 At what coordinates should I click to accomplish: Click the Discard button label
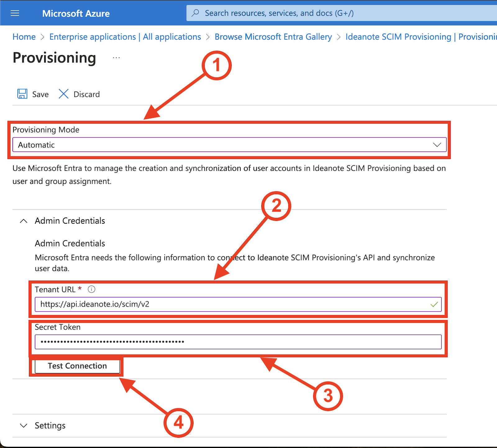tap(87, 94)
